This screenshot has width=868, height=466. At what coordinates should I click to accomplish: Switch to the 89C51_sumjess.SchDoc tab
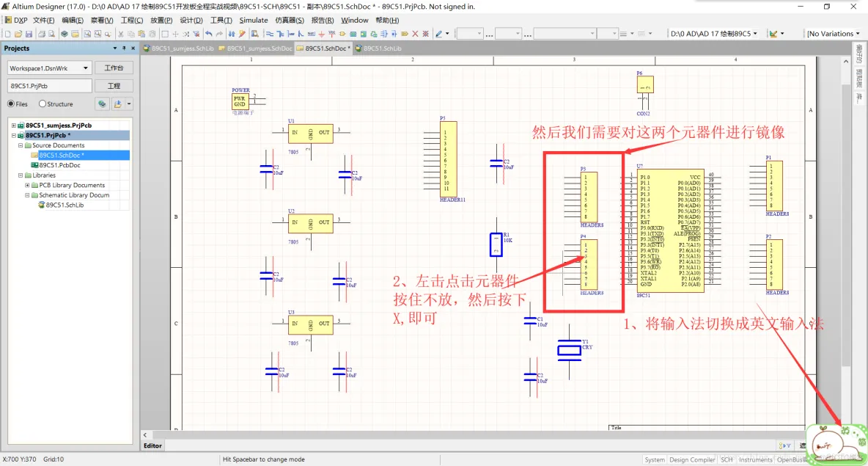pos(255,48)
